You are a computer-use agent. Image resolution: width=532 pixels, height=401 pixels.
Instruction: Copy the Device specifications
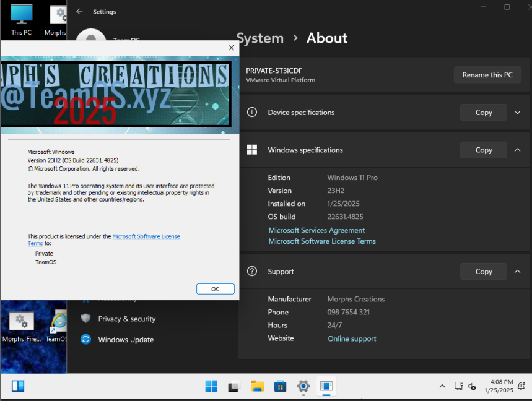click(484, 112)
